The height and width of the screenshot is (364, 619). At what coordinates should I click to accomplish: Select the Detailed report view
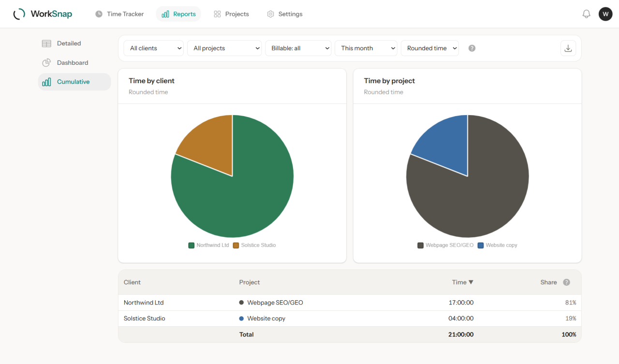(x=74, y=44)
